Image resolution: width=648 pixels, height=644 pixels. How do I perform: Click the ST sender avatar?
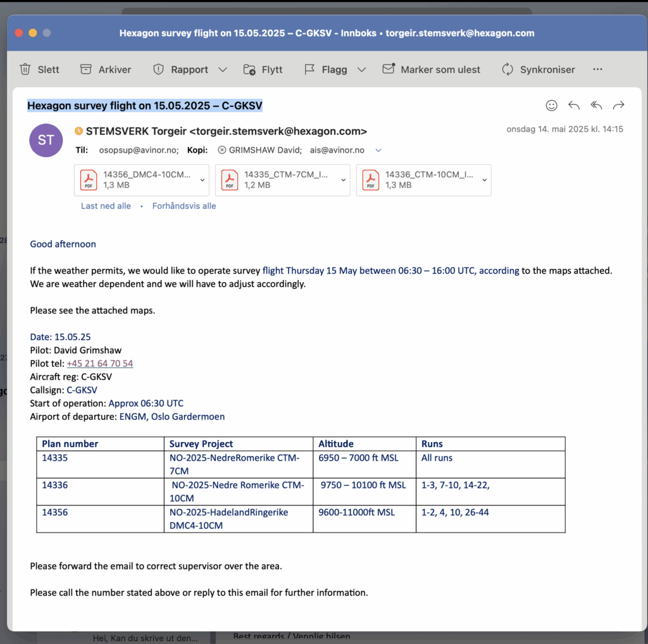click(x=46, y=140)
